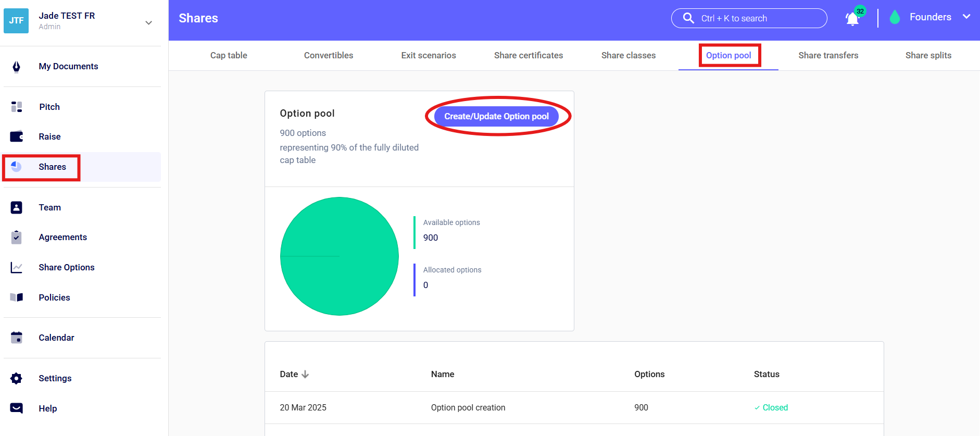Click the Ctrl + K search field
The image size is (980, 436).
(x=749, y=18)
